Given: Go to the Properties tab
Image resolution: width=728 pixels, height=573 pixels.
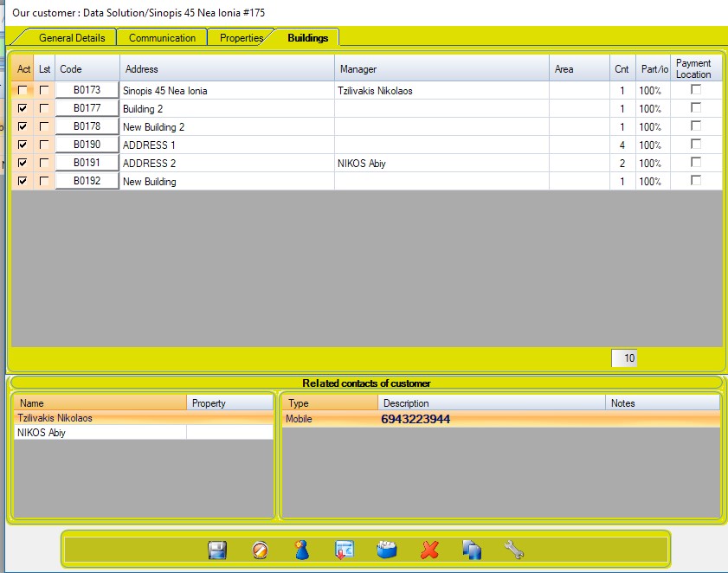Looking at the screenshot, I should [x=241, y=38].
